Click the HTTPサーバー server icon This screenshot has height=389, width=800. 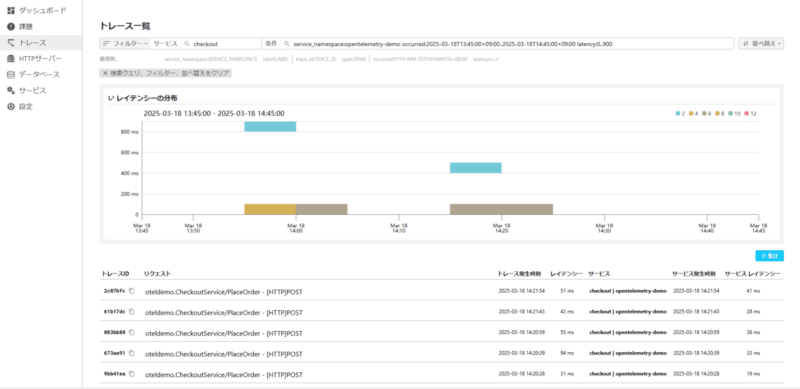pos(11,59)
